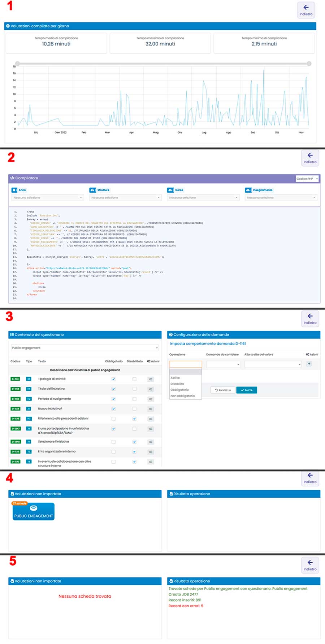Uncheck Disabilitato for Selezionare l'iniziativa
Image resolution: width=325 pixels, height=644 pixels.
(134, 442)
